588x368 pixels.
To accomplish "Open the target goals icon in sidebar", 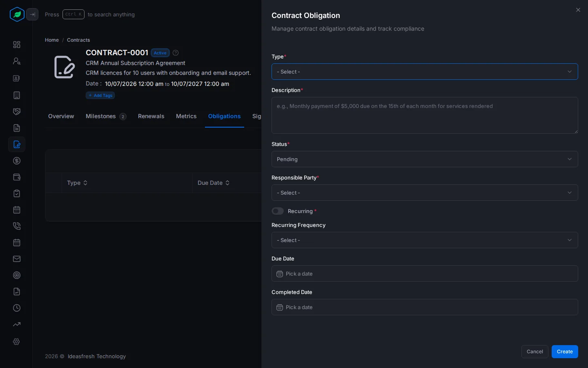I will pos(17,275).
